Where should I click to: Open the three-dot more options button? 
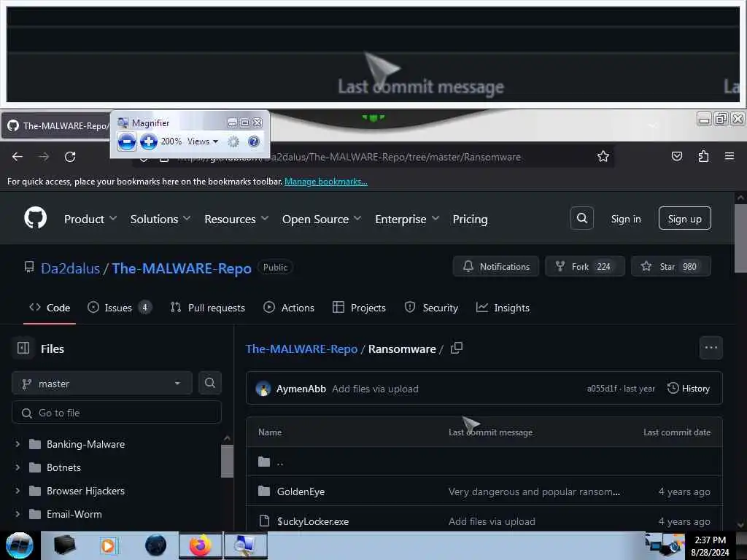[711, 348]
